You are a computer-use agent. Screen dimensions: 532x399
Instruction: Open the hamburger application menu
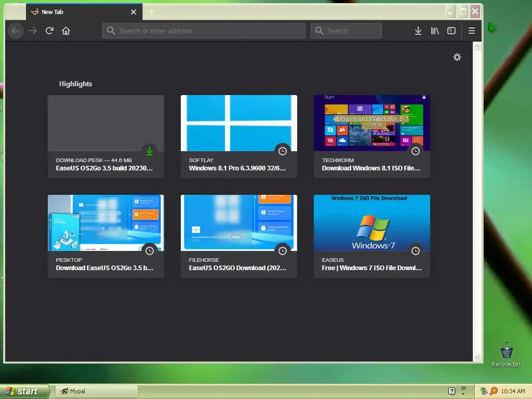(471, 31)
